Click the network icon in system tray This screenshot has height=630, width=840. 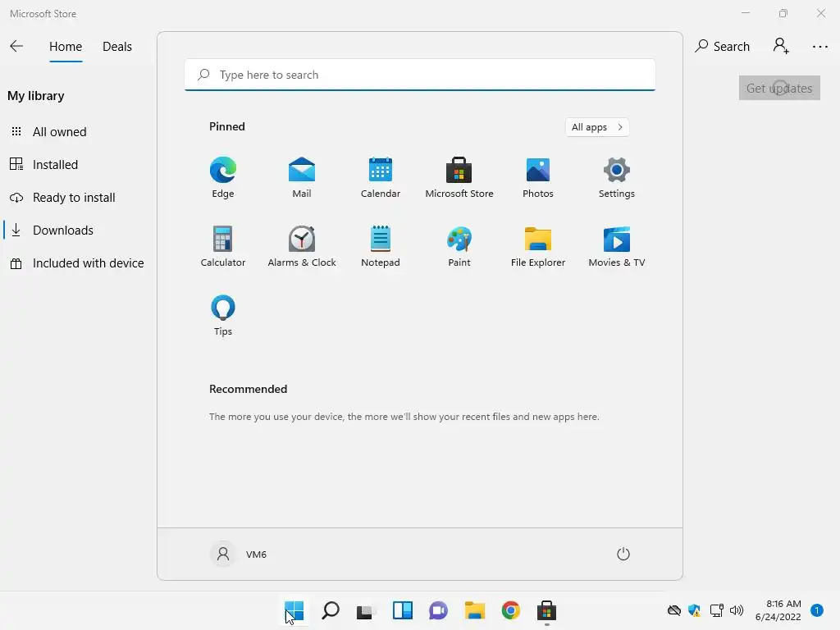[716, 610]
